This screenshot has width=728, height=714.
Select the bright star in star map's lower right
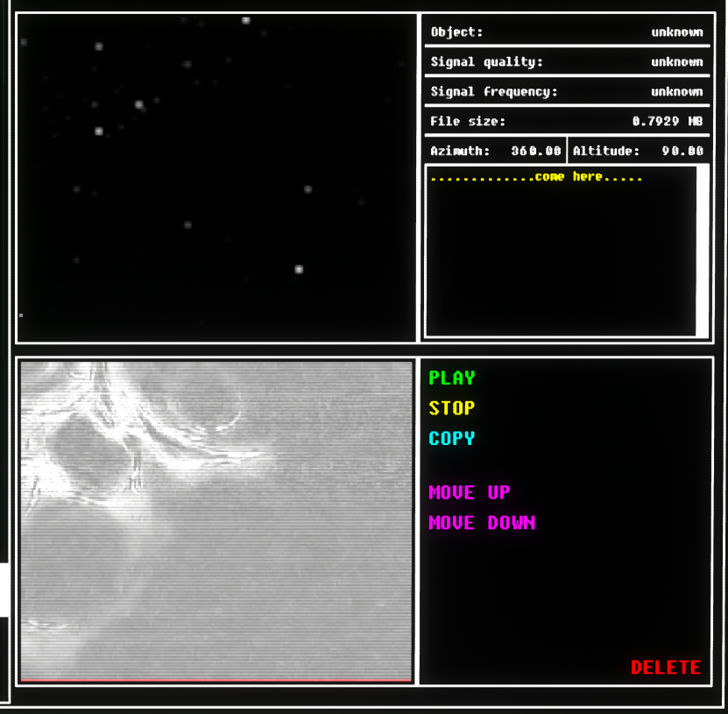click(x=299, y=269)
